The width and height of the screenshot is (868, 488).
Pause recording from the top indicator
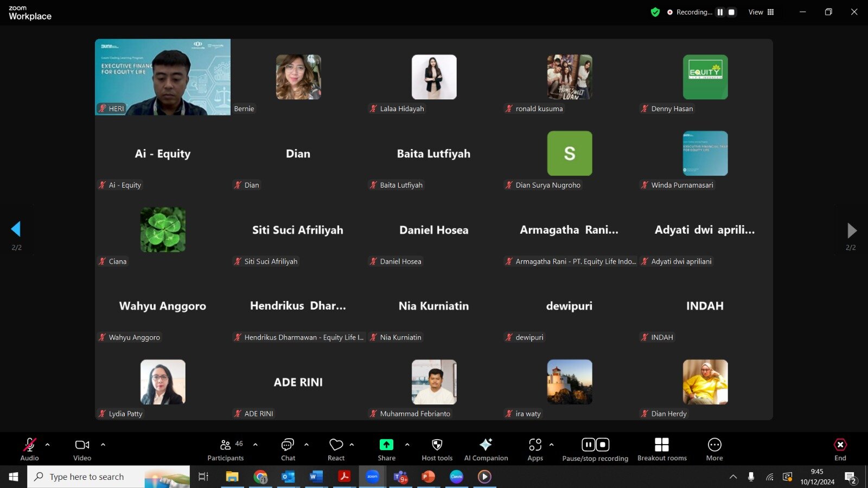pos(720,12)
